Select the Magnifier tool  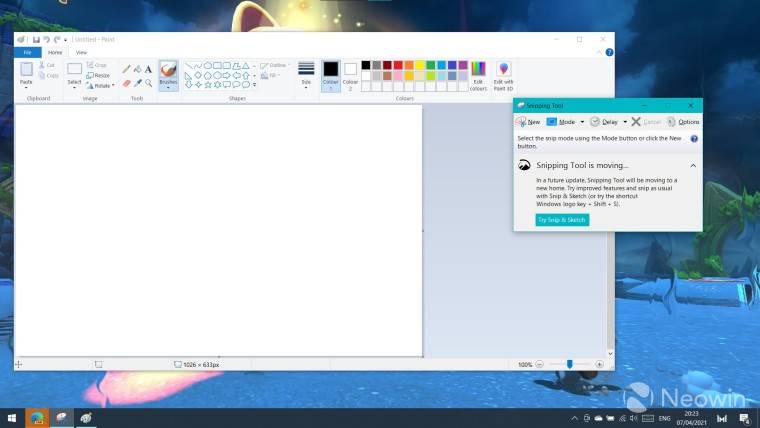(148, 83)
